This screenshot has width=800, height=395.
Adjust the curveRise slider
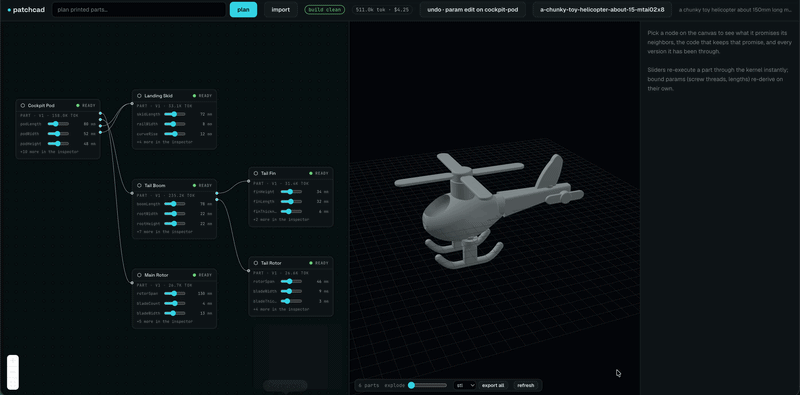click(x=174, y=134)
